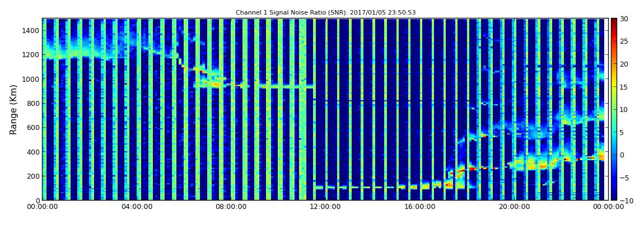Click the colorbar value 10
Image resolution: width=644 pixels, height=228 pixels.
[624, 109]
